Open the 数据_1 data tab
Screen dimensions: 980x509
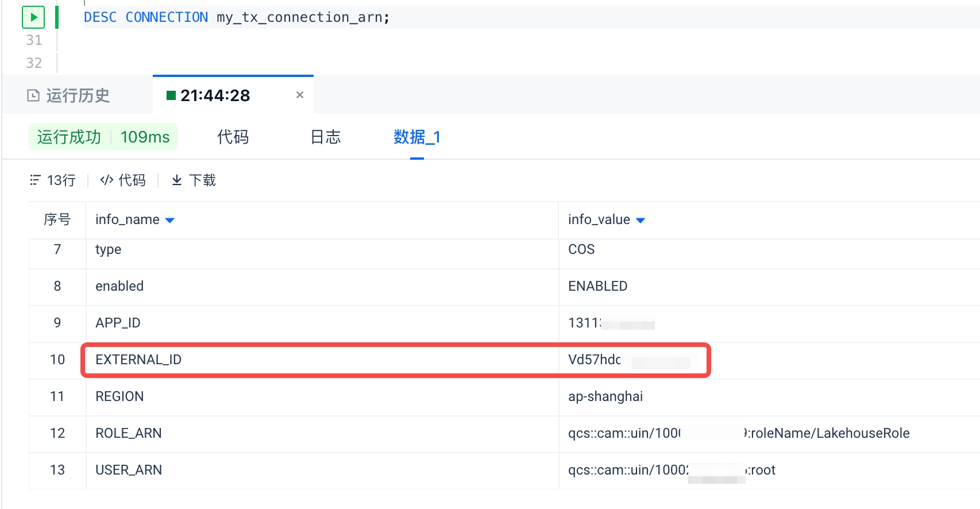point(416,137)
